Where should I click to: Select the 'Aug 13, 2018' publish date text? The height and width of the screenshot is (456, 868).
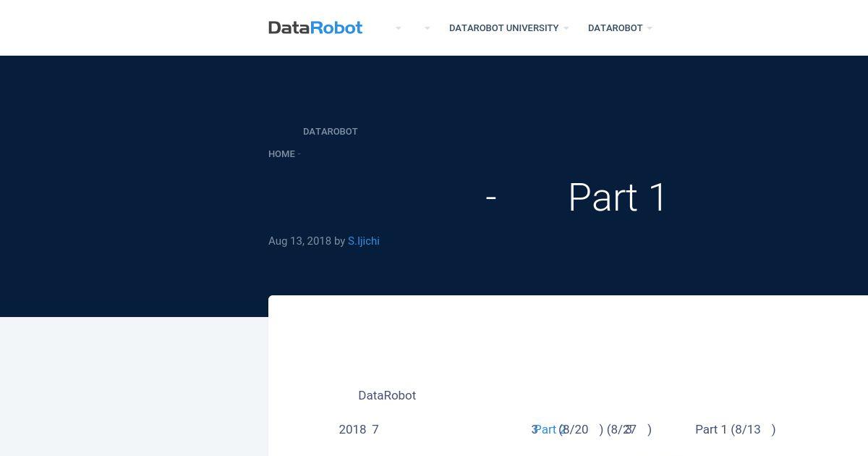pyautogui.click(x=299, y=241)
